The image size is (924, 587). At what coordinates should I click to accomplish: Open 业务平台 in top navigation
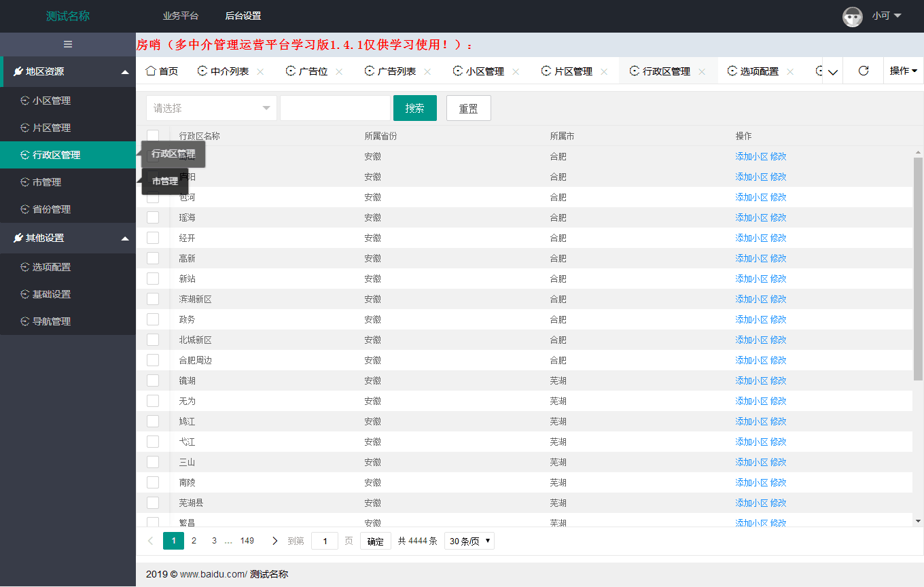coord(181,16)
